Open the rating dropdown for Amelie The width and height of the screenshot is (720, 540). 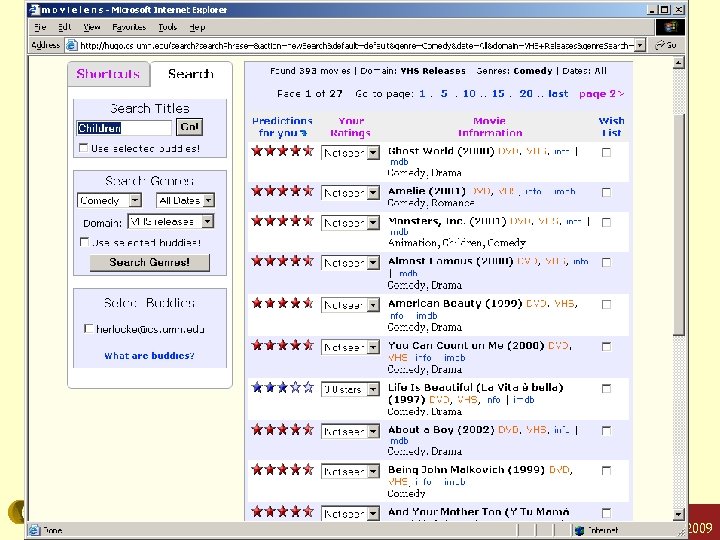pos(350,193)
